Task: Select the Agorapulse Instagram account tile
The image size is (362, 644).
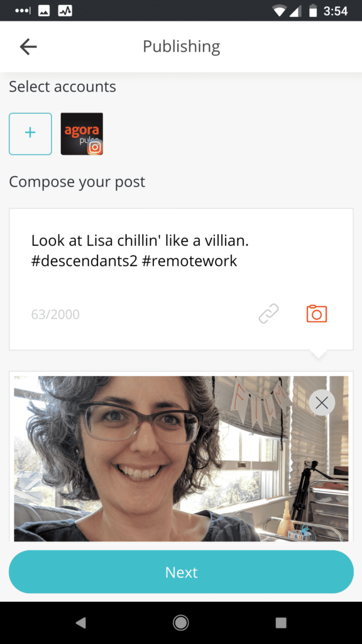Action: coord(82,134)
